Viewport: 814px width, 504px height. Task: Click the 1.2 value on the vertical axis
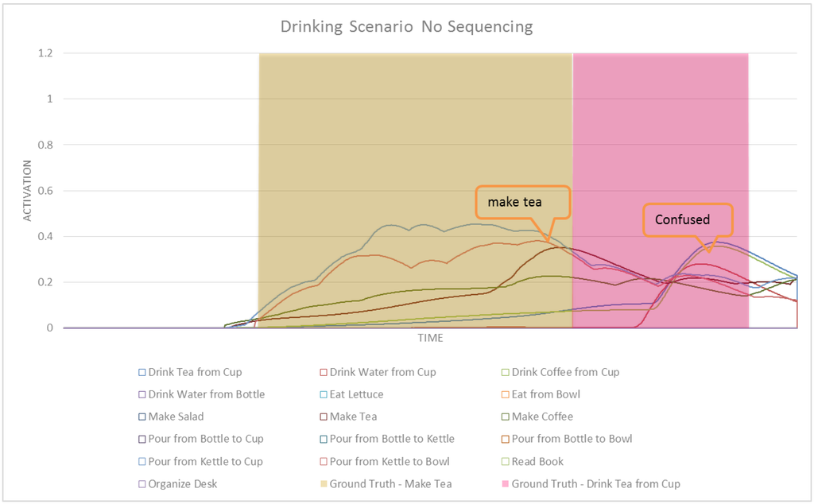click(x=48, y=53)
